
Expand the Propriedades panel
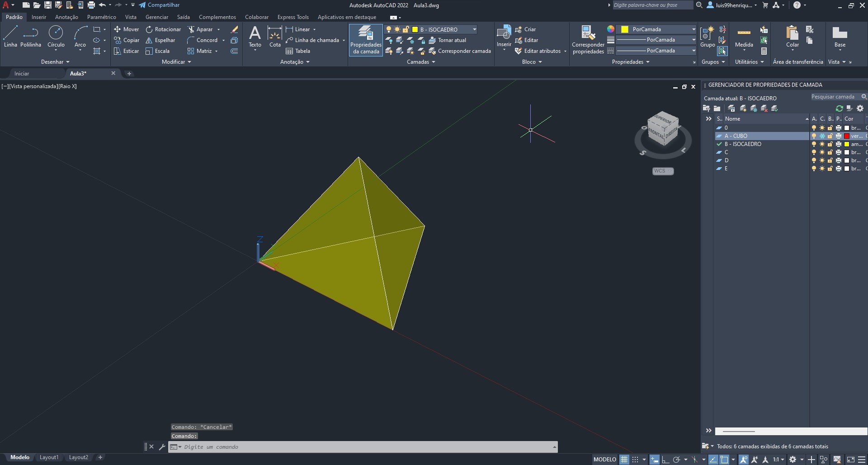631,62
